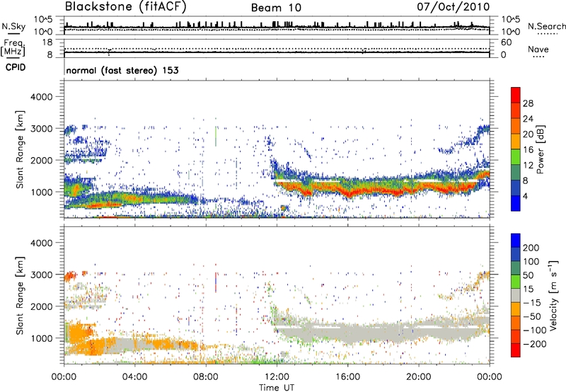Select the "Beam 10" header text

276,8
